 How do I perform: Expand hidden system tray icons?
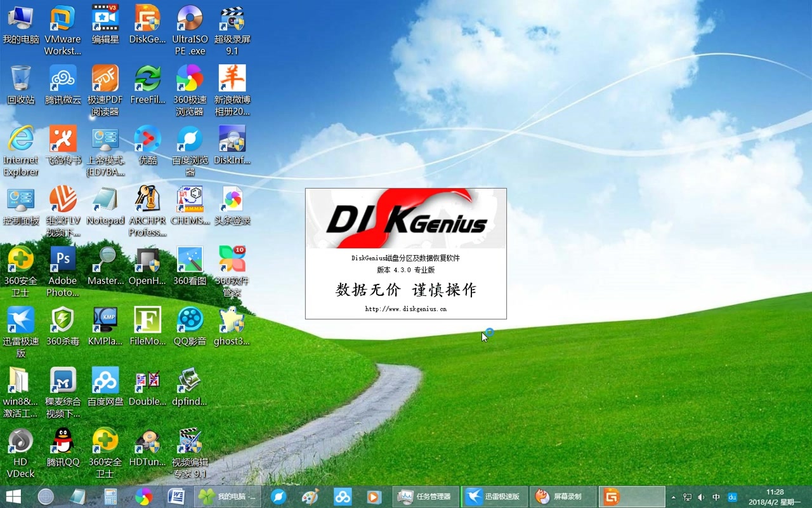[674, 497]
